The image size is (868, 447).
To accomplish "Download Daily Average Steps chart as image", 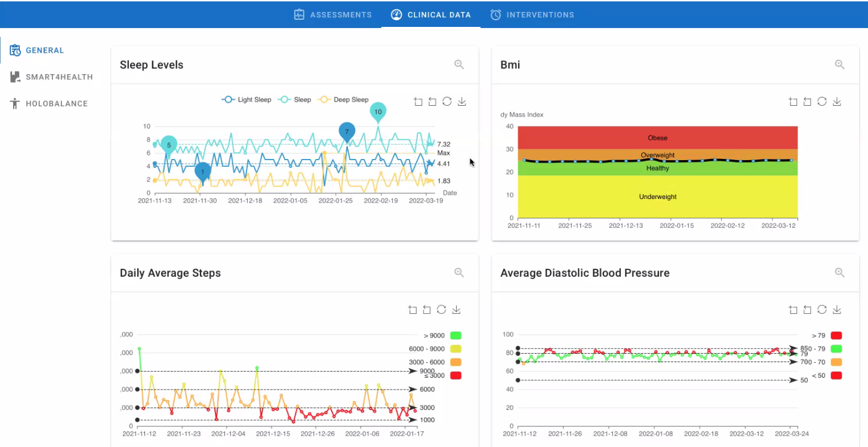I will 456,310.
